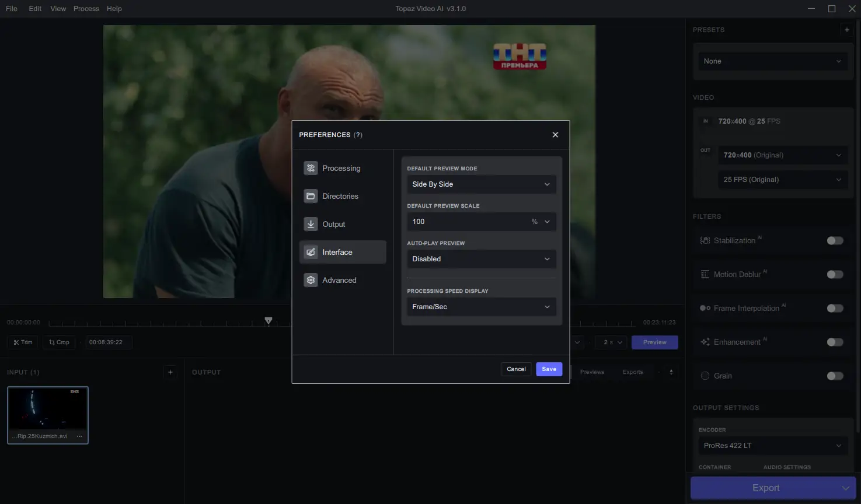Click the timeline playhead marker

tap(269, 321)
